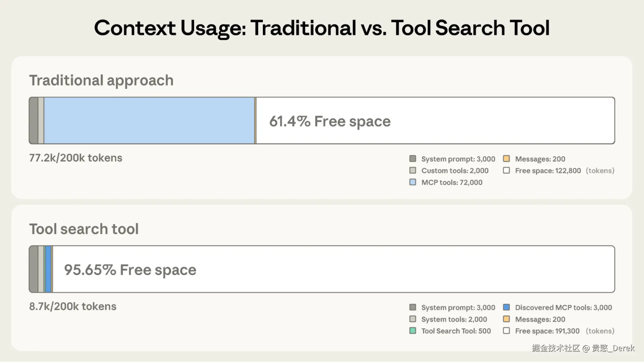Click the 77.2k/200k tokens text
Viewport: 644px width, 362px height.
pyautogui.click(x=76, y=158)
